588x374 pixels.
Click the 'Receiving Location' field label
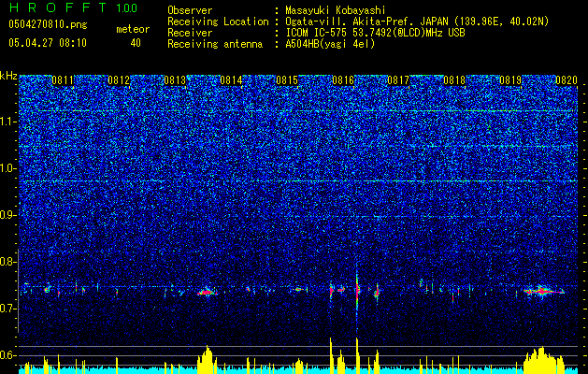[218, 22]
